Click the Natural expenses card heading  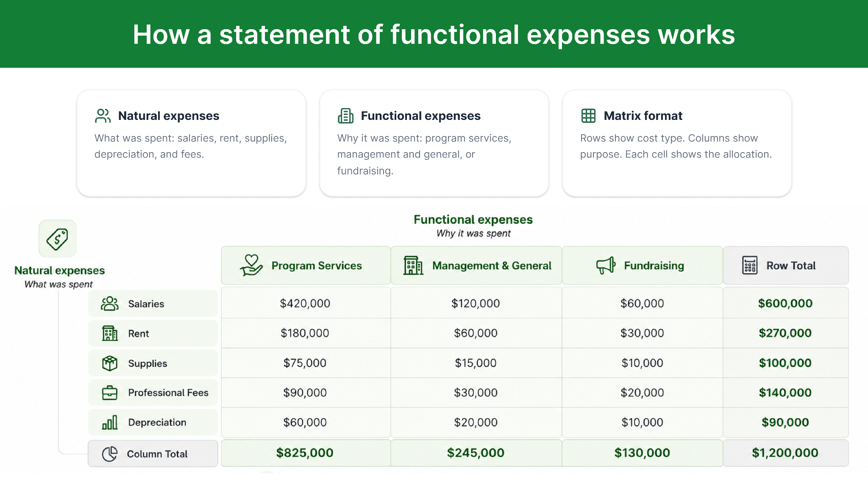click(x=169, y=116)
